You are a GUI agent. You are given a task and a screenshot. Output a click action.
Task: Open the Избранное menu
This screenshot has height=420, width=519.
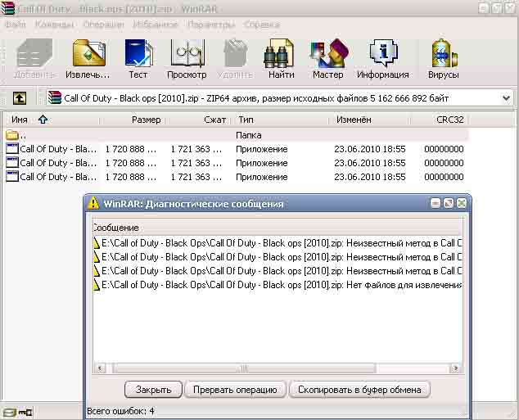[x=156, y=25]
